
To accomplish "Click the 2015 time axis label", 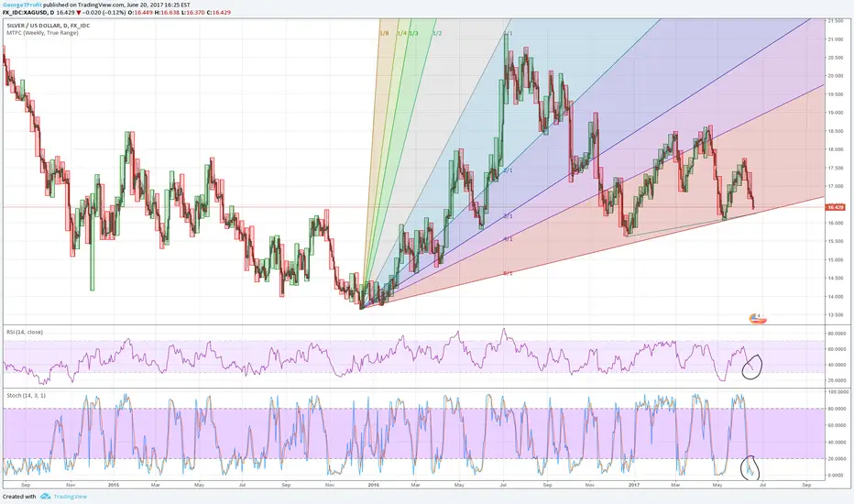I will pyautogui.click(x=114, y=485).
